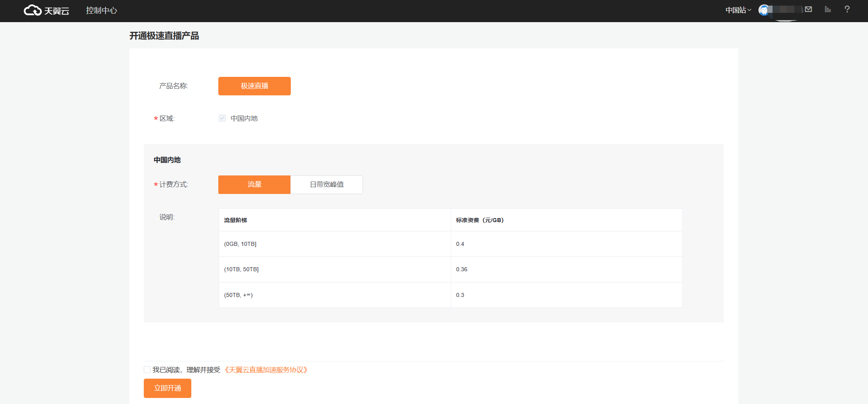Click the 计费方式 label
Image resolution: width=868 pixels, height=404 pixels.
[x=174, y=185]
